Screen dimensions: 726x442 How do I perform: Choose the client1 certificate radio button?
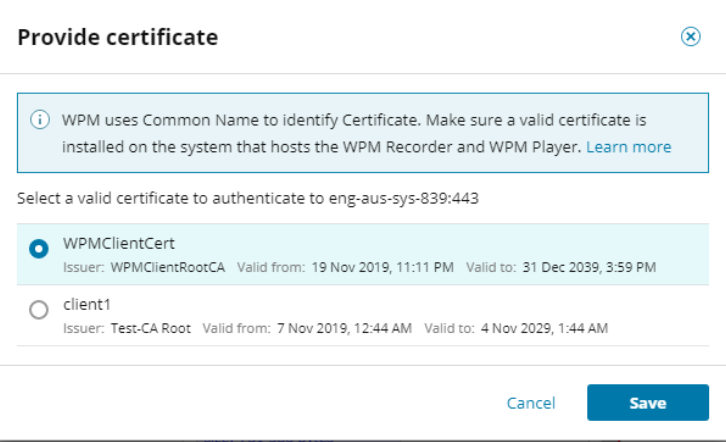39,310
